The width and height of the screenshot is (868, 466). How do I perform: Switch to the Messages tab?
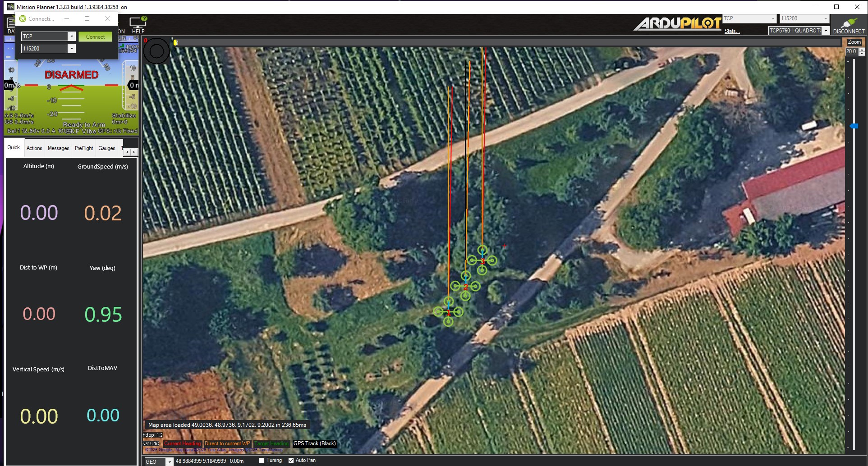pos(58,148)
